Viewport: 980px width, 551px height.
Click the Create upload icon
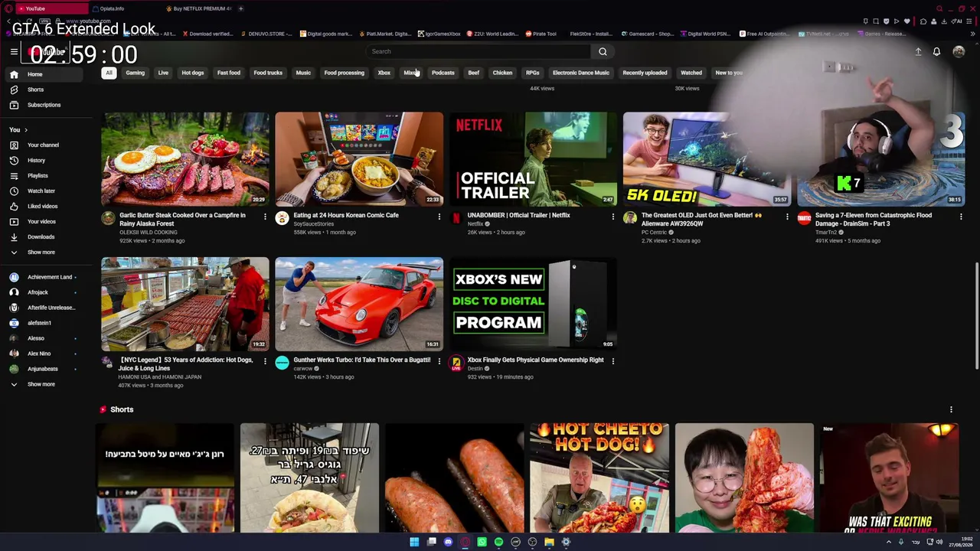point(918,51)
